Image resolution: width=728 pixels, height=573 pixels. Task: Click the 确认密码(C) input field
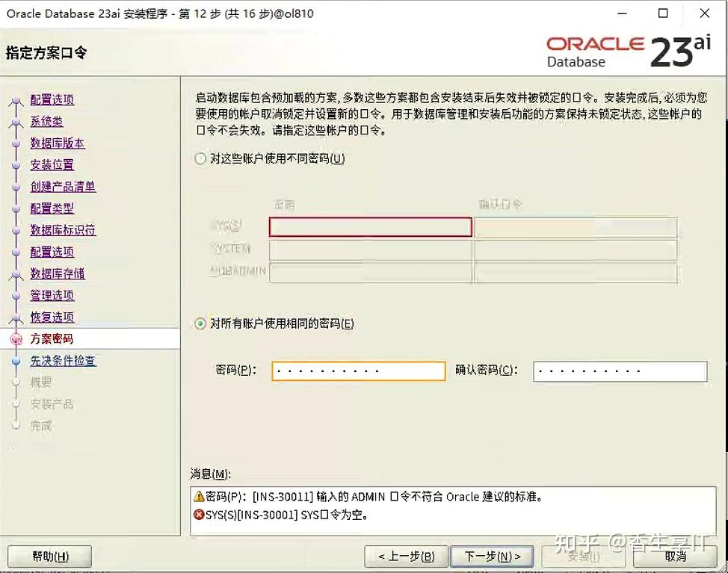(x=619, y=371)
